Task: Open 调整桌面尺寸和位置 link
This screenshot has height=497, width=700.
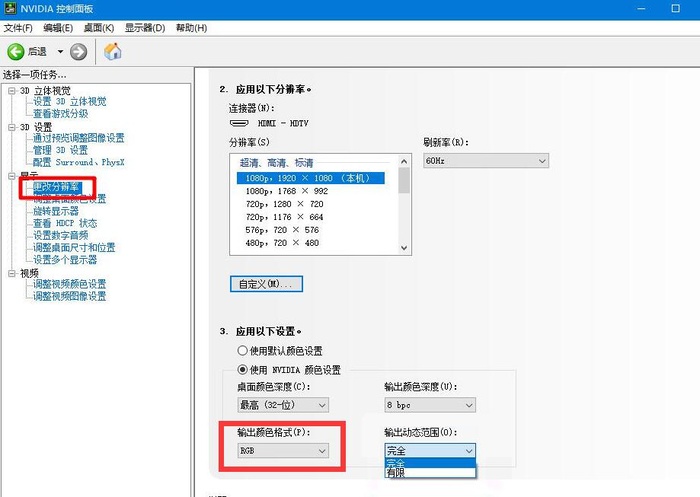Action: coord(74,247)
